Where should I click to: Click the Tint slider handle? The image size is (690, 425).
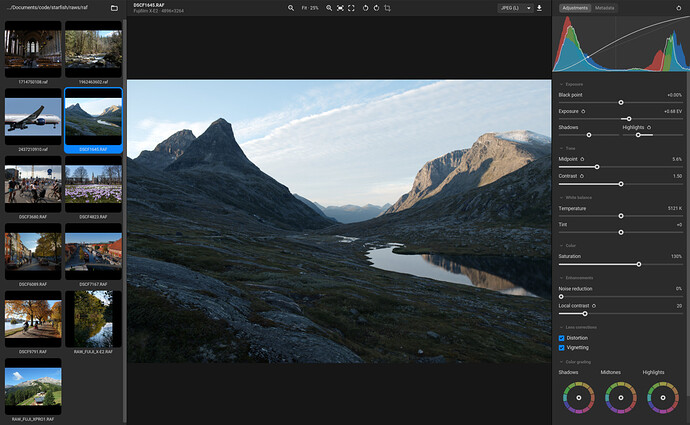point(621,232)
